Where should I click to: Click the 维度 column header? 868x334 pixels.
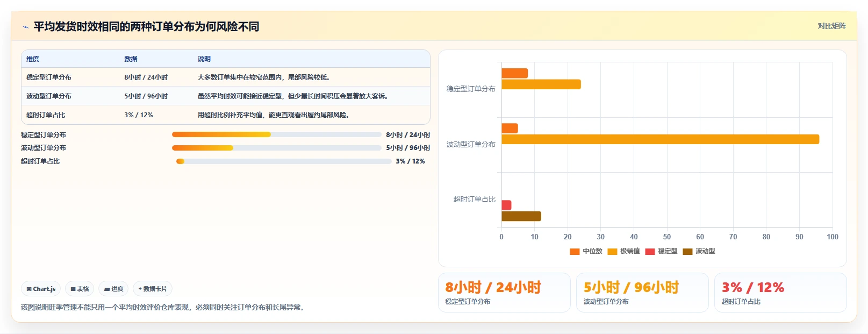33,59
